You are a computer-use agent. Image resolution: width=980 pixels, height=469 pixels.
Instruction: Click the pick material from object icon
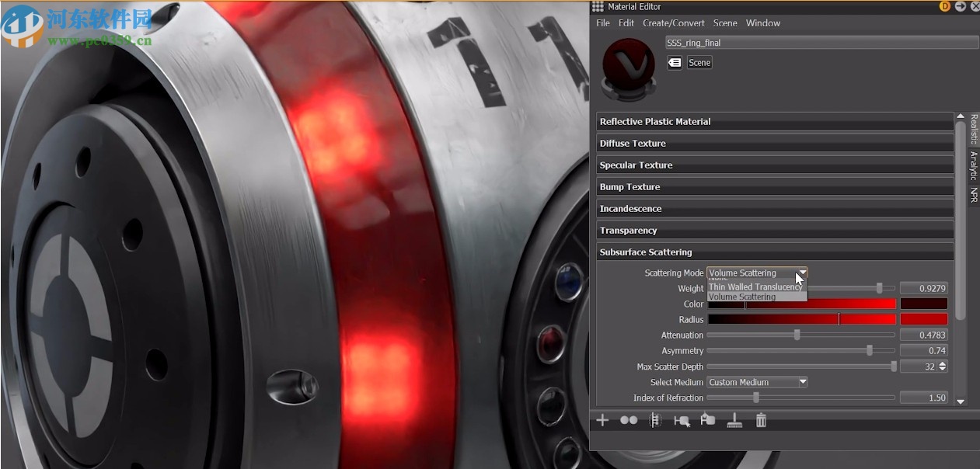click(708, 420)
